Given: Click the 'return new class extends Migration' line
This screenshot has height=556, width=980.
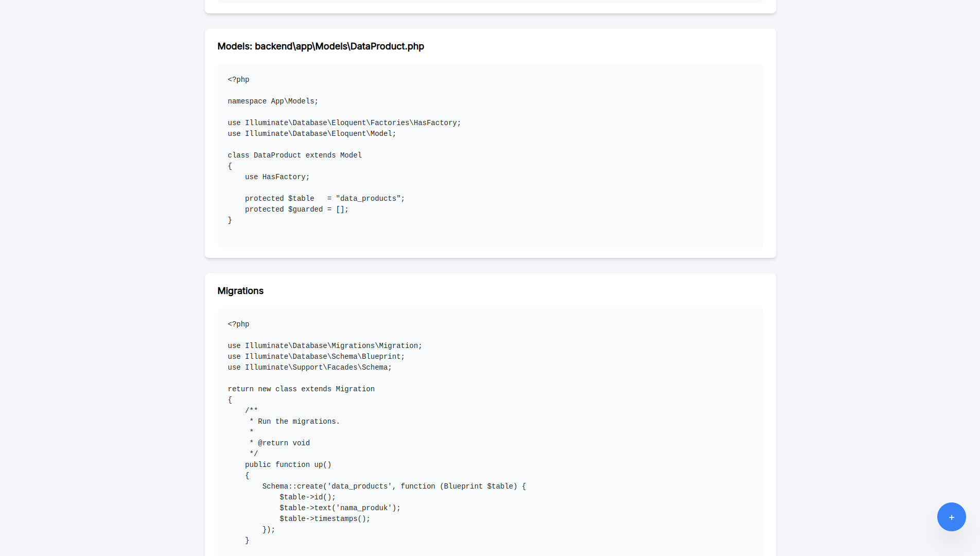Looking at the screenshot, I should point(301,389).
